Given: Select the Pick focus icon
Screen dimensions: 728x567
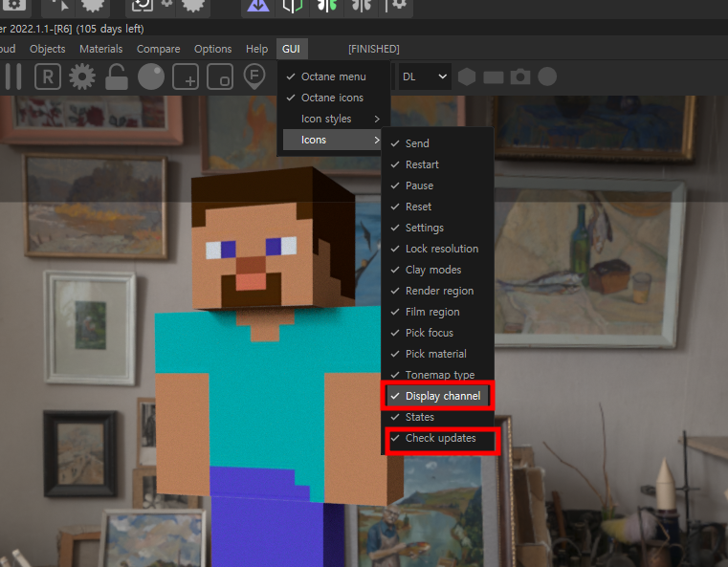Looking at the screenshot, I should [x=254, y=76].
